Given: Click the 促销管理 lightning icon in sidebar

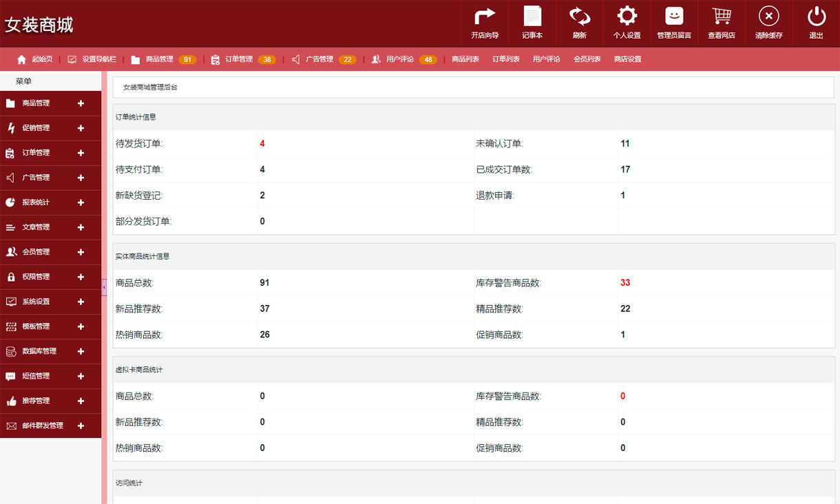Looking at the screenshot, I should tap(10, 128).
